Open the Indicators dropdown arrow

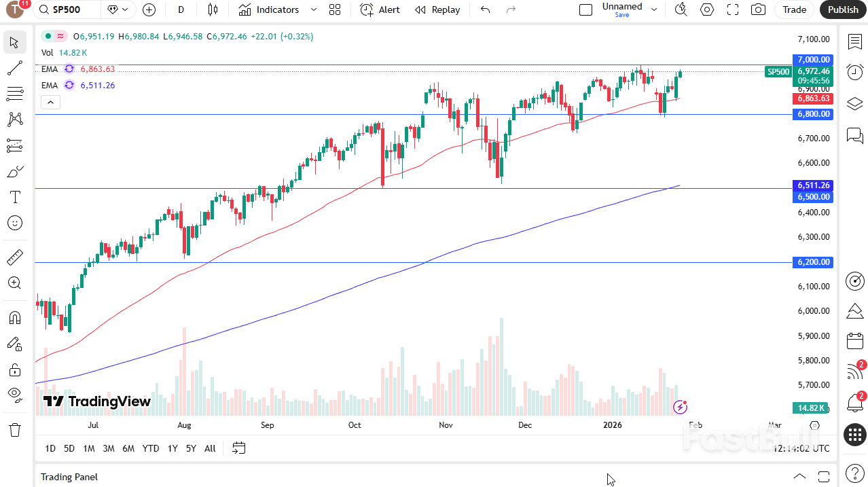(313, 10)
